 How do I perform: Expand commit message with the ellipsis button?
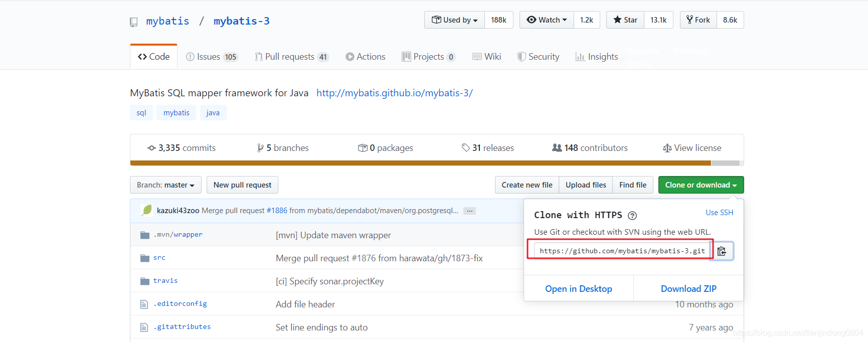point(469,211)
